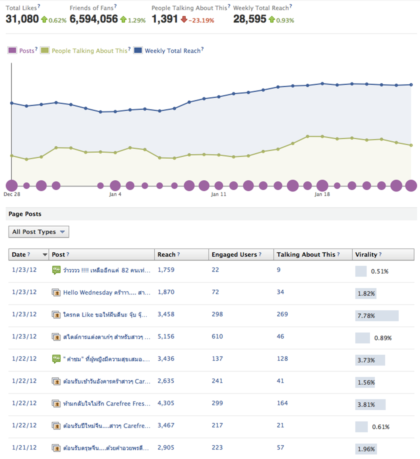
Task: Open help mark in Engaged Users header
Action: (x=260, y=254)
